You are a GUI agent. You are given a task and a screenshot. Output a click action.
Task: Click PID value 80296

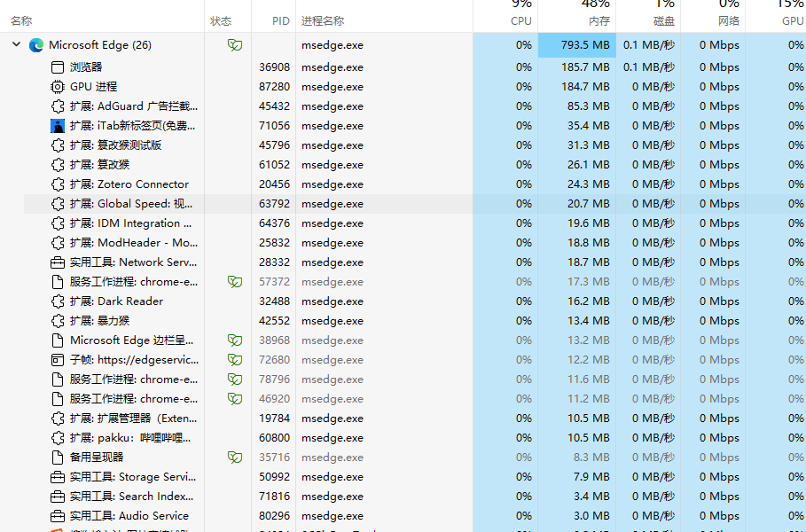pos(275,517)
